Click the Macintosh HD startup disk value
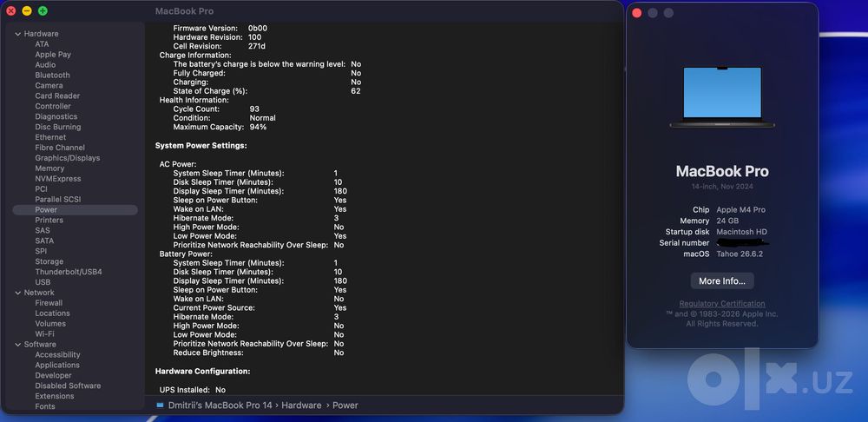This screenshot has width=868, height=422. [x=742, y=232]
